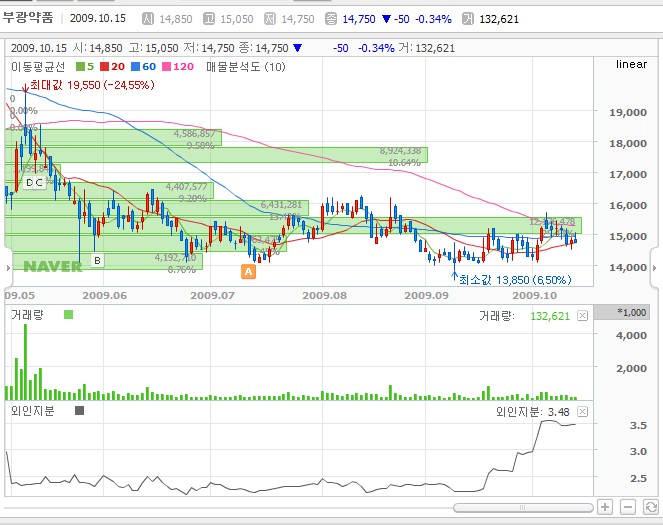The image size is (663, 525).
Task: Toggle the linear scale label
Action: 631,64
